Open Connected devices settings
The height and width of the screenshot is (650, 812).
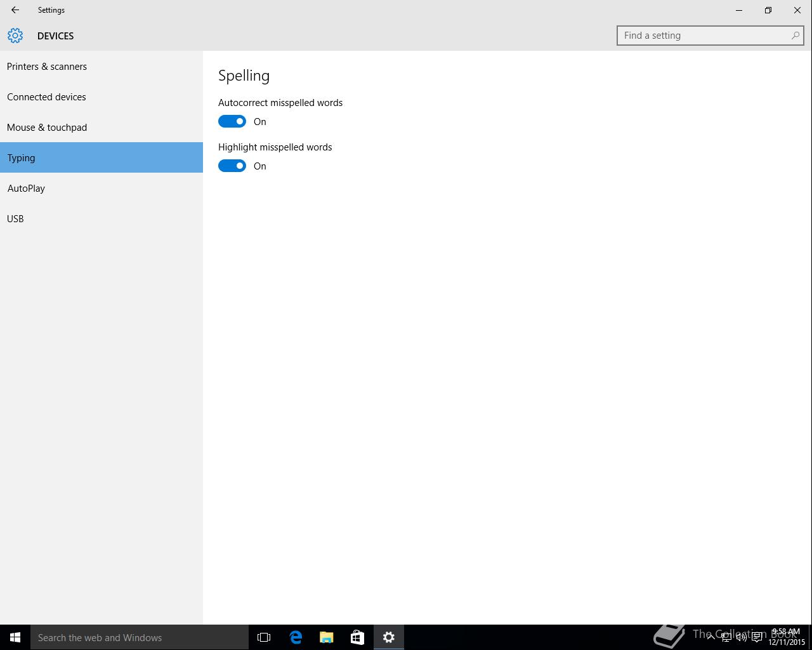(x=101, y=96)
